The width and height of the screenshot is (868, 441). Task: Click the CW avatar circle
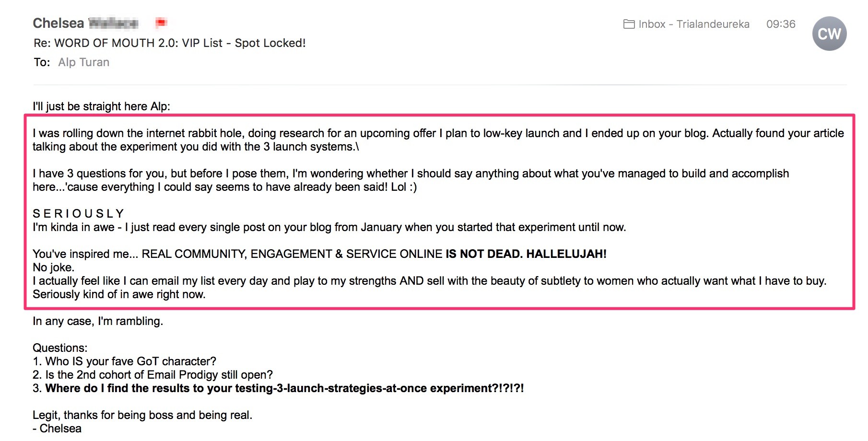pos(829,34)
